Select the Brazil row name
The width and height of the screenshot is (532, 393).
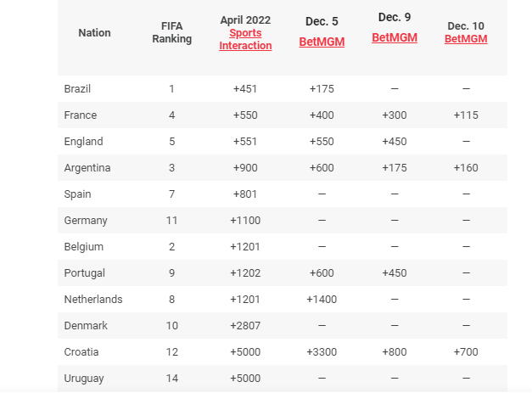click(77, 89)
